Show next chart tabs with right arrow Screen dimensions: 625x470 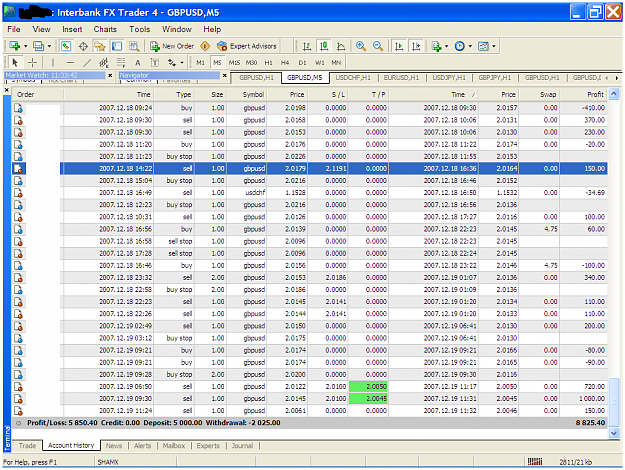617,78
